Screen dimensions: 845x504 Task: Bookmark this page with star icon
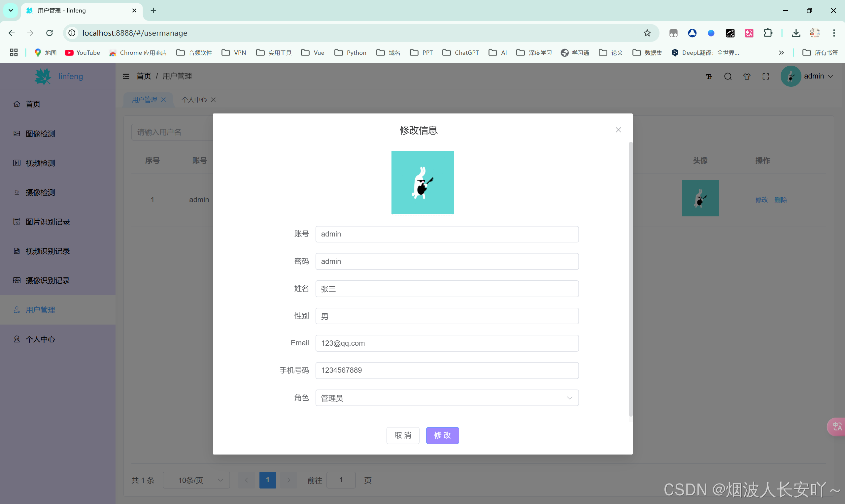click(x=647, y=33)
